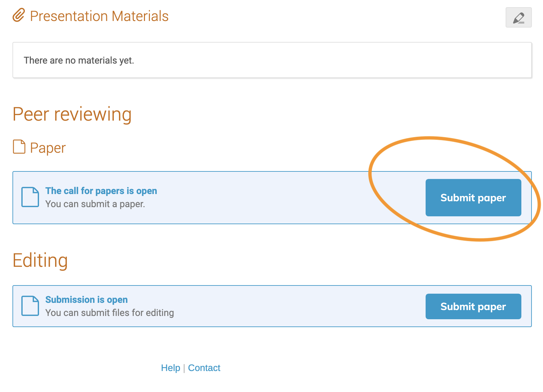Viewport: 543px width, 392px height.
Task: Open the Contact link
Action: click(204, 368)
